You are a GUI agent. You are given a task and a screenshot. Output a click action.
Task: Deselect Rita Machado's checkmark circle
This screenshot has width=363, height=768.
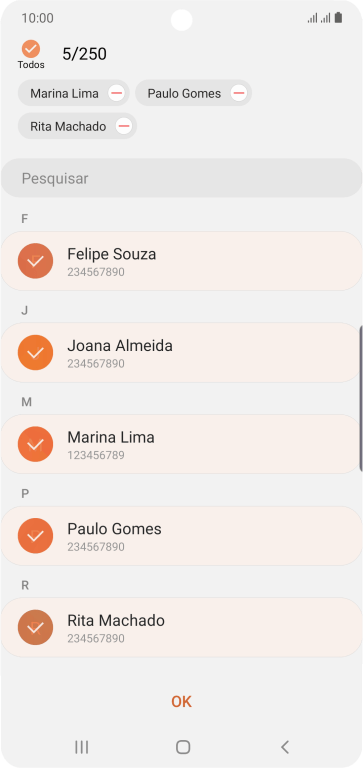35,627
